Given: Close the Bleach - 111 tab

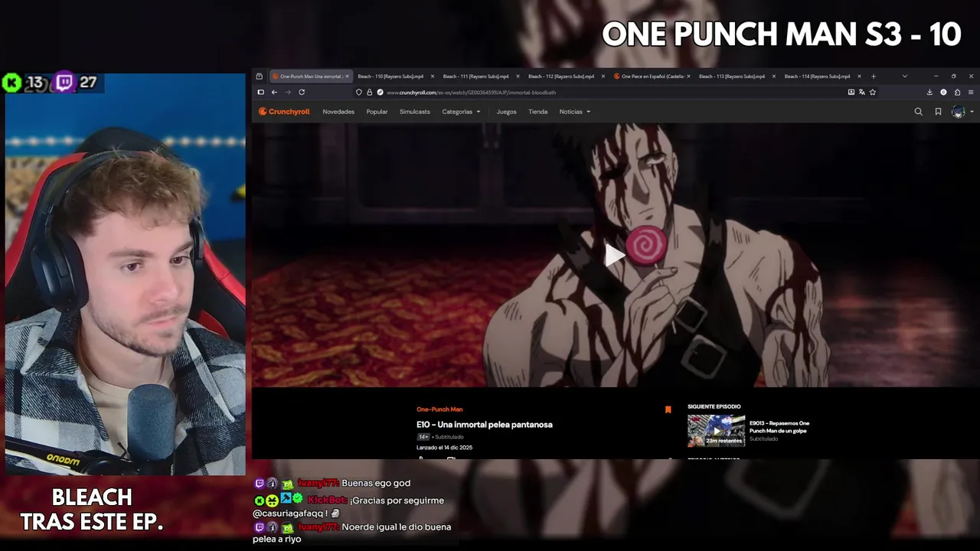Looking at the screenshot, I should (518, 77).
